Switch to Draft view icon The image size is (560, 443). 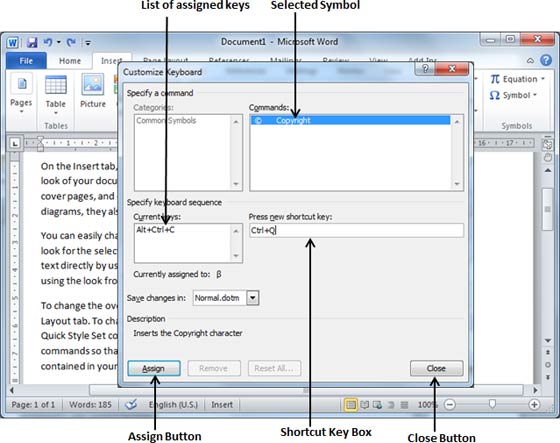(x=404, y=405)
